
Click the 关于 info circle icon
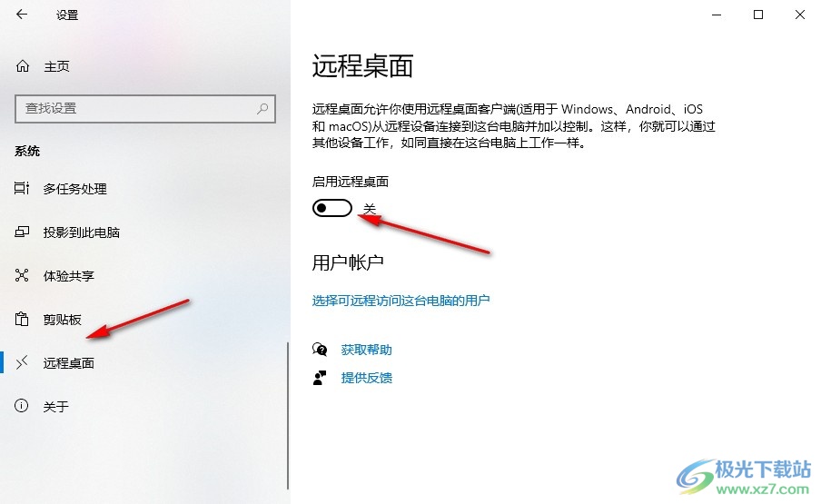[x=22, y=406]
